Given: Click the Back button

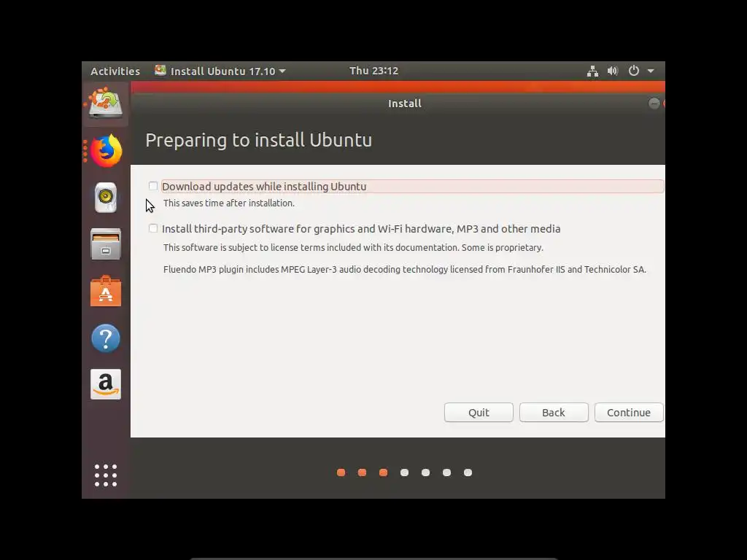Looking at the screenshot, I should [x=554, y=413].
